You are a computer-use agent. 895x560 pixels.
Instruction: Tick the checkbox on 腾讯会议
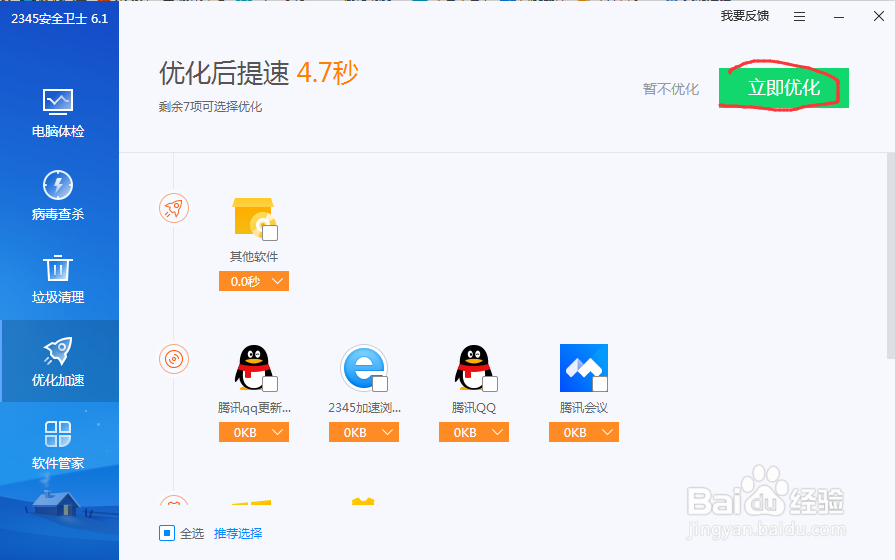click(600, 384)
